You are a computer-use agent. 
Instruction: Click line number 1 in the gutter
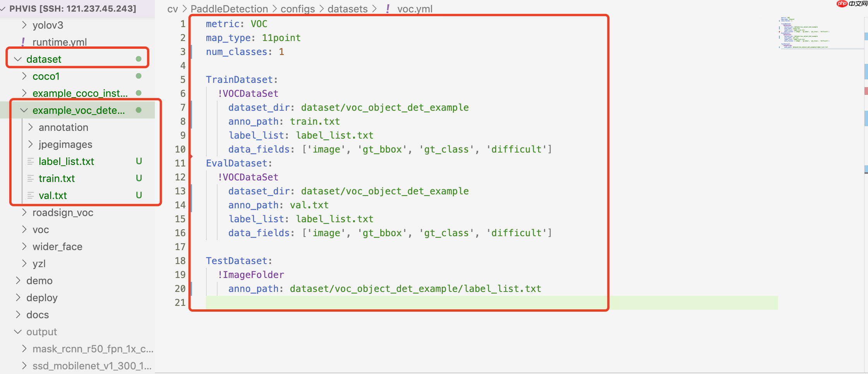[183, 24]
